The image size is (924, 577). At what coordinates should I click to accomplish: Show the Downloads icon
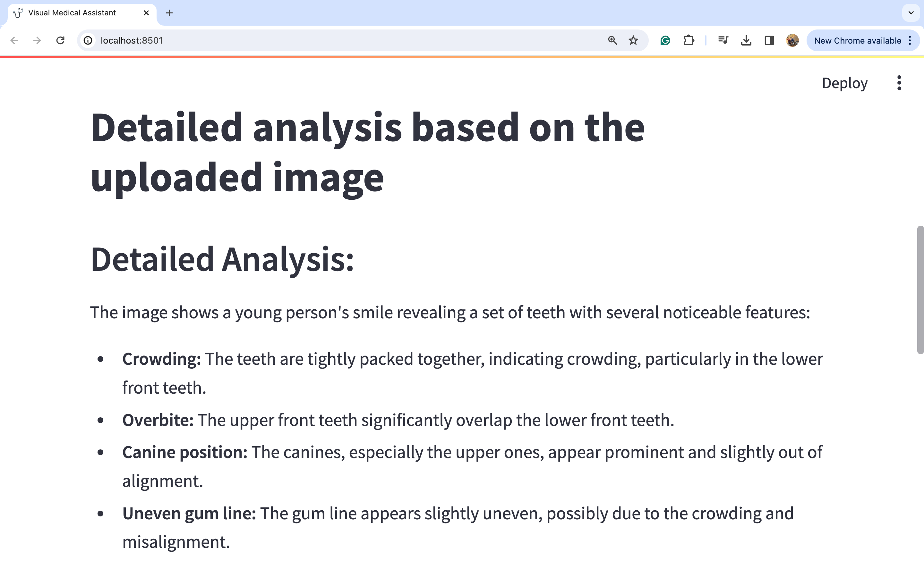[x=746, y=40]
